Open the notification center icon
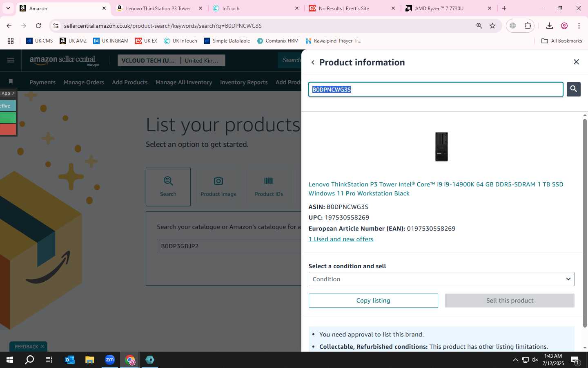The image size is (588, 368). coord(575,360)
